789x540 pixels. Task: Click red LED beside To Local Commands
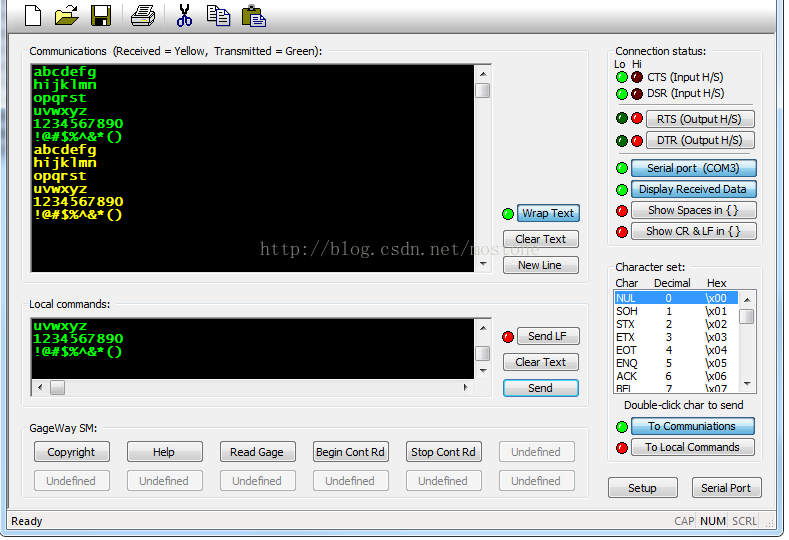(622, 448)
